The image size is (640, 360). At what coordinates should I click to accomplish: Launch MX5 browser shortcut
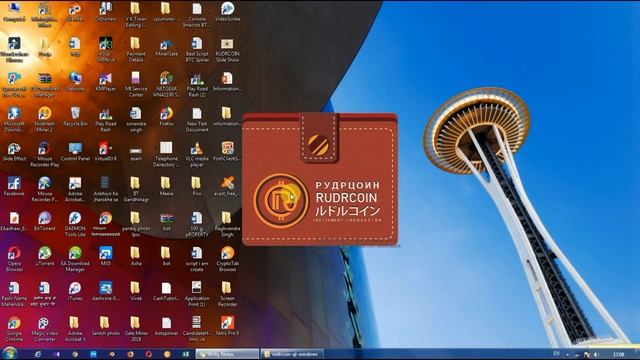click(106, 257)
